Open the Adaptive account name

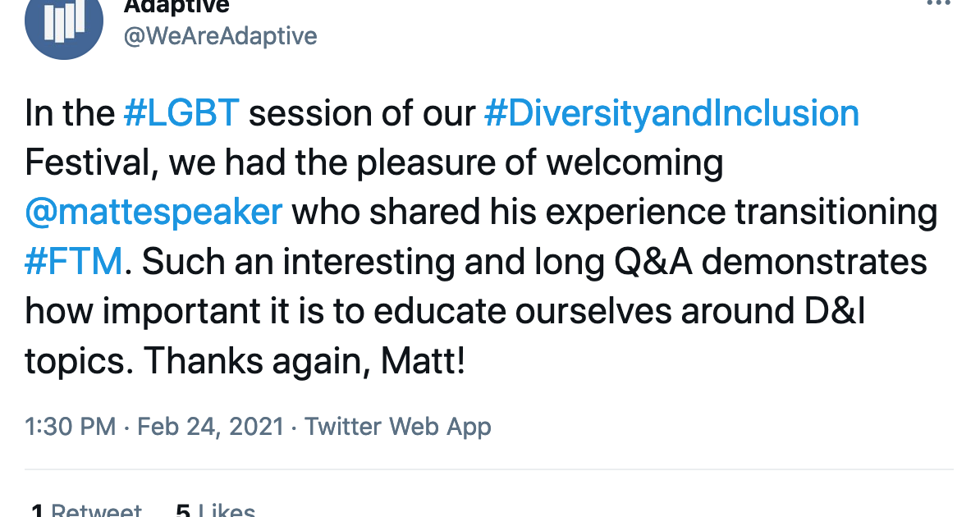coord(176,7)
